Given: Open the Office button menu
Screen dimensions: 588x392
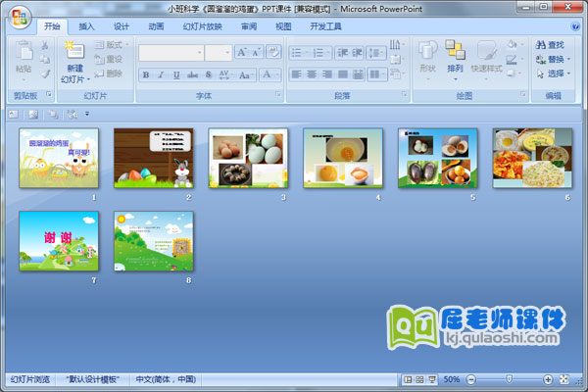Looking at the screenshot, I should [20, 18].
